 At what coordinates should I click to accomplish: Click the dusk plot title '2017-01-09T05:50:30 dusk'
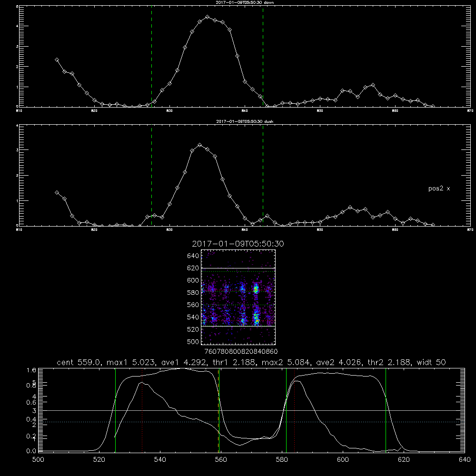click(x=245, y=121)
